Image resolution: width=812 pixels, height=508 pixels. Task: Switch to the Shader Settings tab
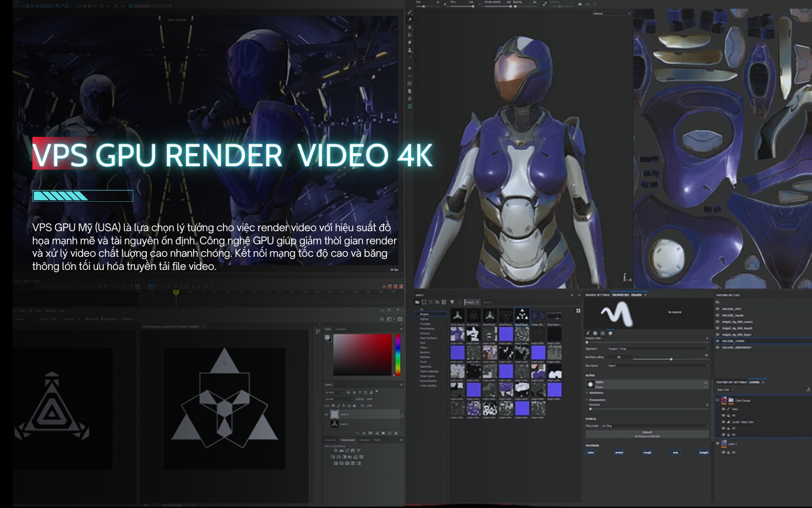(598, 295)
